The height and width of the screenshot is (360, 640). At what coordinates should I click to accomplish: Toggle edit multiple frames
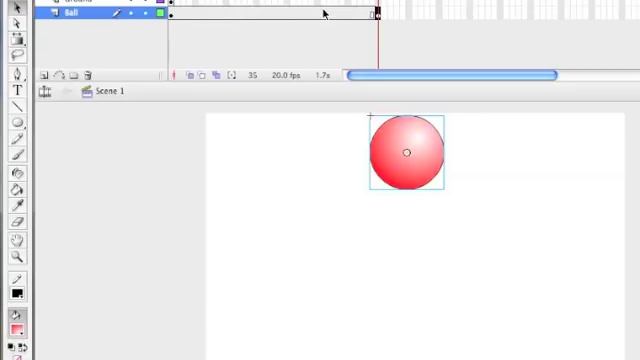(216, 75)
